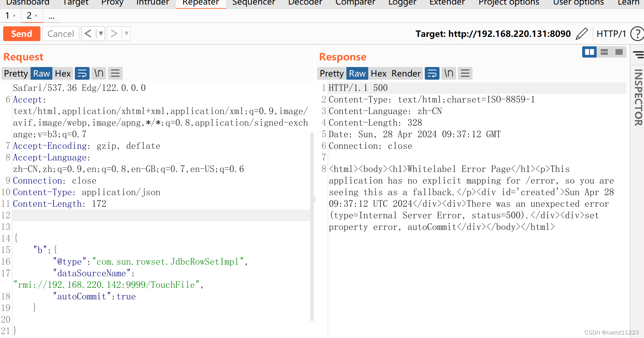Viewport: 644px width, 338px height.
Task: Open Request message editor menu icon
Action: pos(115,73)
